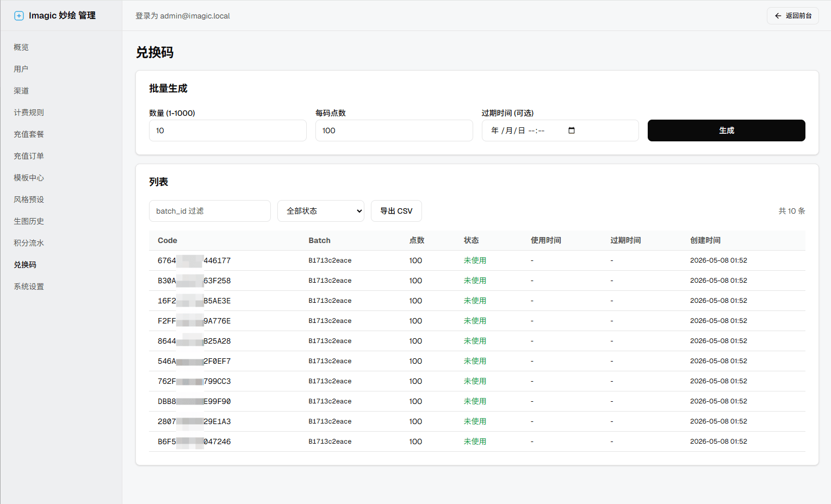831x504 pixels.
Task: Click the Batch column header
Action: coord(319,240)
